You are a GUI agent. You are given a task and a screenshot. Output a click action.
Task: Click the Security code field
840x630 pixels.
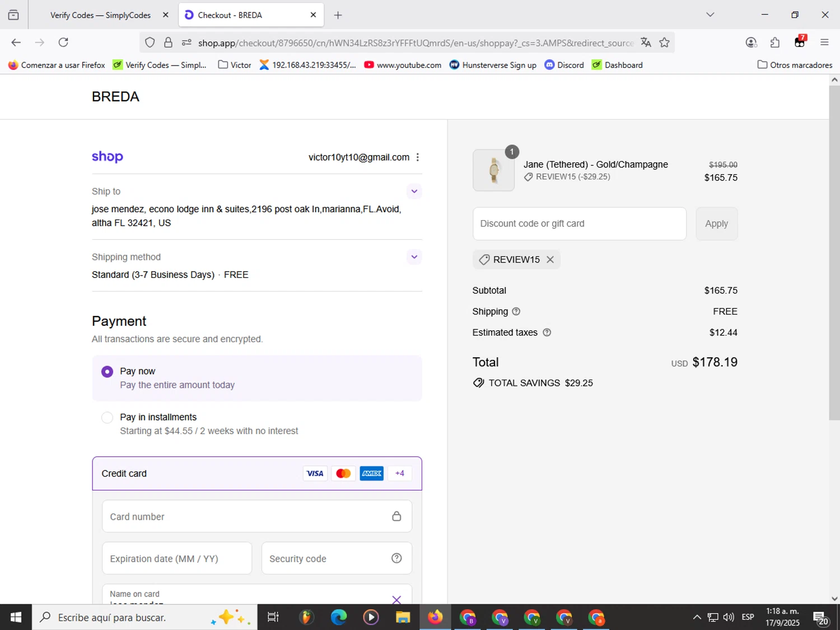click(x=337, y=558)
